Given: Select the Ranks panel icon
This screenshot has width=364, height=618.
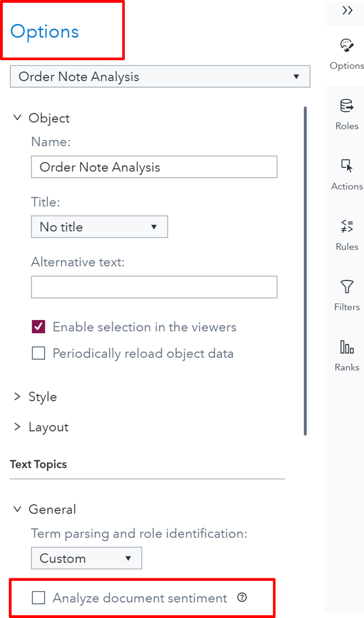Looking at the screenshot, I should (x=346, y=349).
